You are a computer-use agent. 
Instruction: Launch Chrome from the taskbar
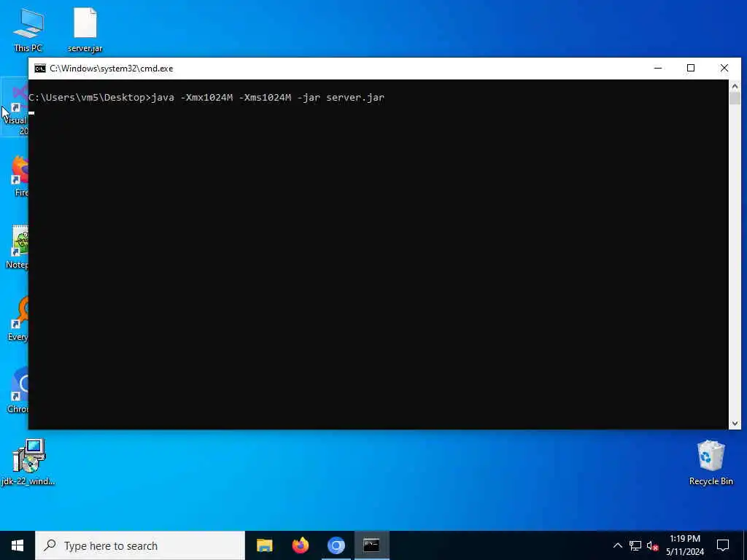[x=336, y=545]
